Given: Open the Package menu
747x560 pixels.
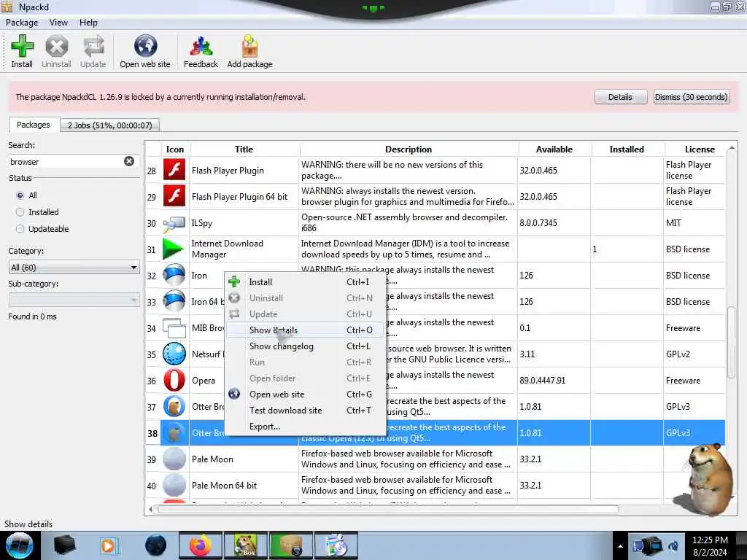Looking at the screenshot, I should [22, 23].
